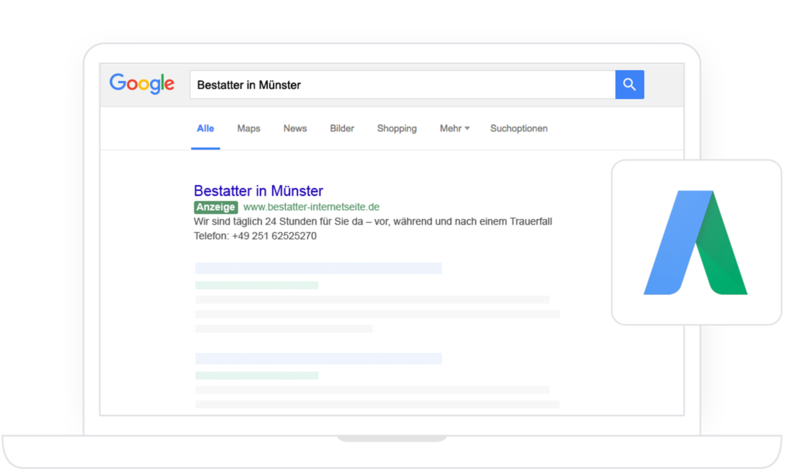Open the Shopping tab
Viewport: 785px width, 471px height.
tap(397, 129)
